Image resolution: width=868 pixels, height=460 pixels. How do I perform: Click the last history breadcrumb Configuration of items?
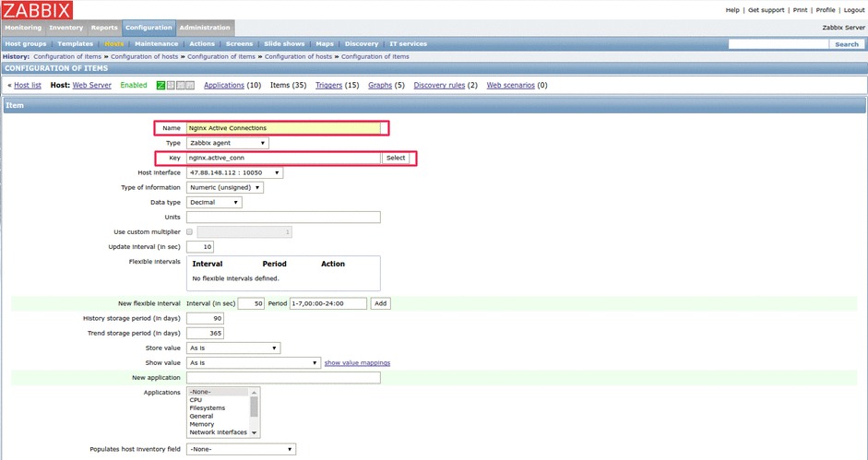pos(375,56)
